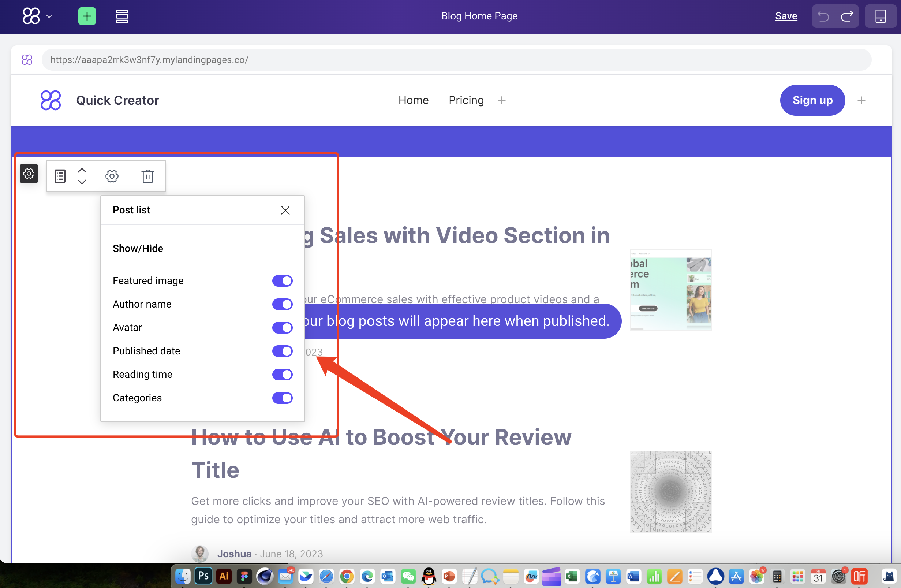Toggle the Featured image visibility switch

click(x=283, y=280)
